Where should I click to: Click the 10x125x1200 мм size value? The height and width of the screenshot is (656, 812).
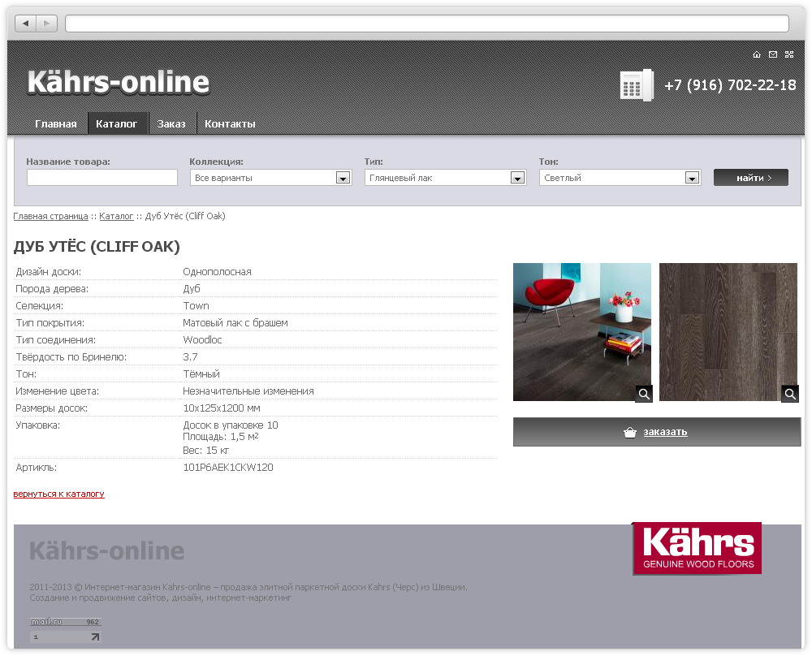point(222,408)
